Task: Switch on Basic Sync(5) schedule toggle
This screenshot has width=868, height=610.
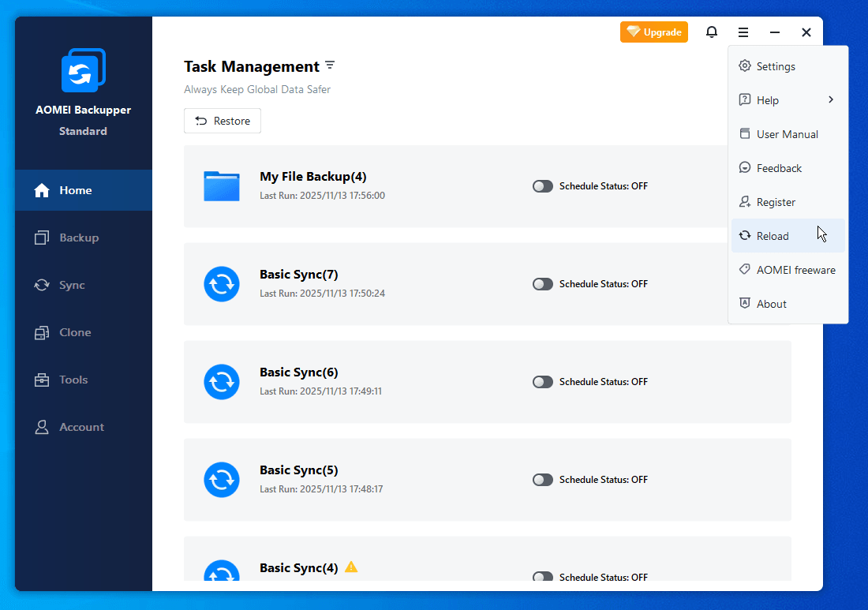Action: (543, 480)
